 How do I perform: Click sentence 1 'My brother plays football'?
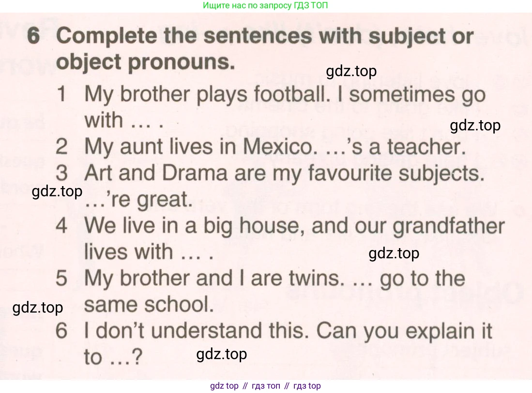[207, 94]
